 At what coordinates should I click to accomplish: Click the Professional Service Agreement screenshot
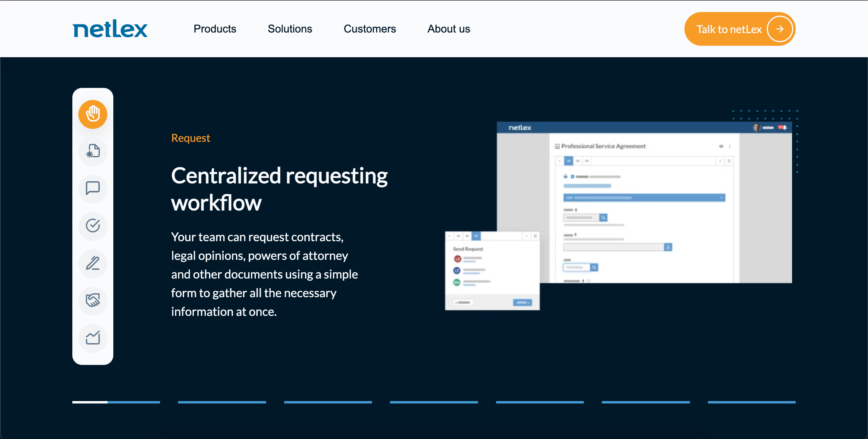[x=644, y=202]
